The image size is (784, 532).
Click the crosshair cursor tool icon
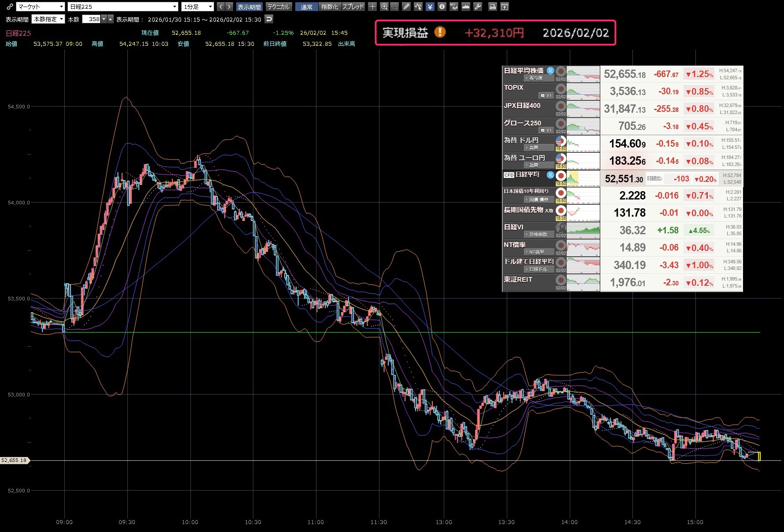[x=372, y=7]
